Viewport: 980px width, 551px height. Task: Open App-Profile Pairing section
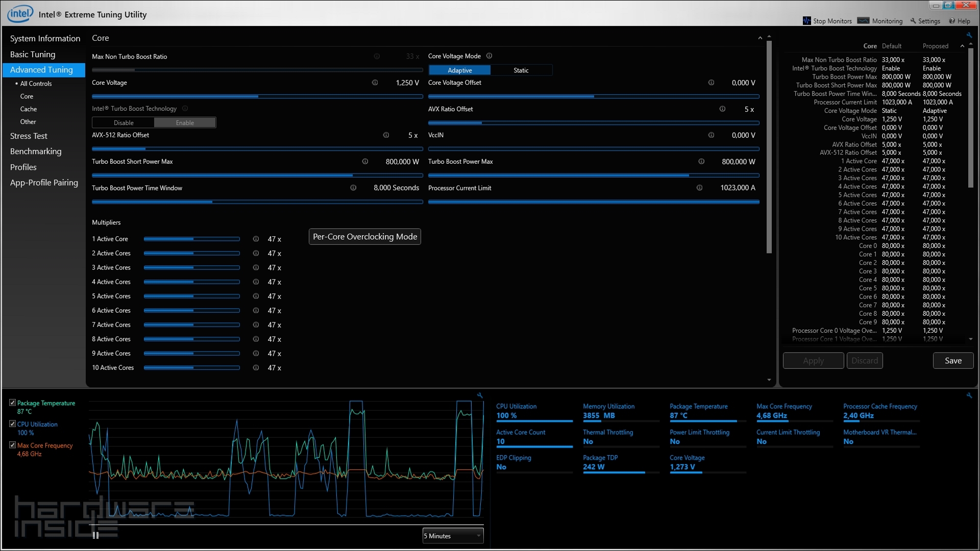coord(44,182)
